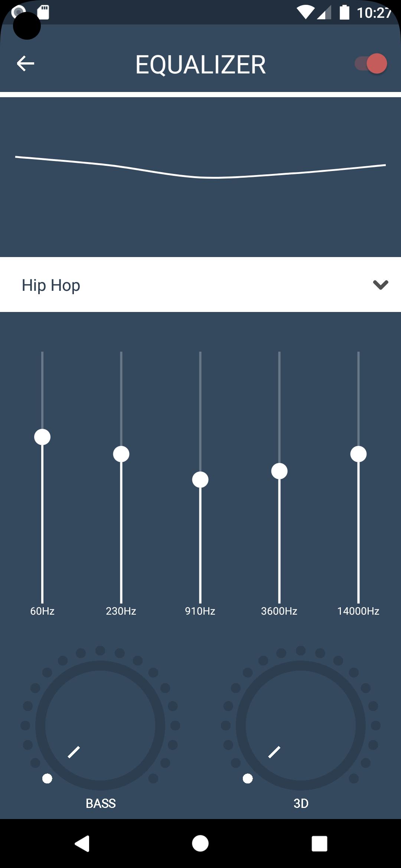Tap the Android back navigation button

(x=82, y=844)
